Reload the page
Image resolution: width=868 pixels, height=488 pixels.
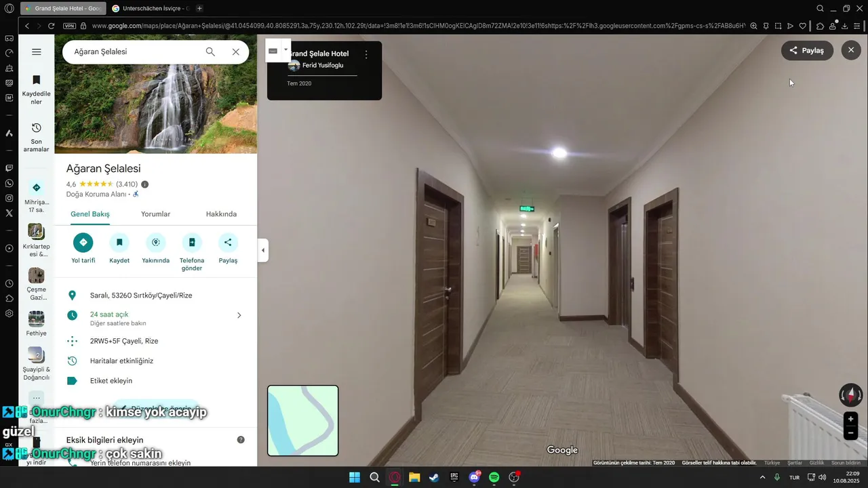[x=51, y=26]
